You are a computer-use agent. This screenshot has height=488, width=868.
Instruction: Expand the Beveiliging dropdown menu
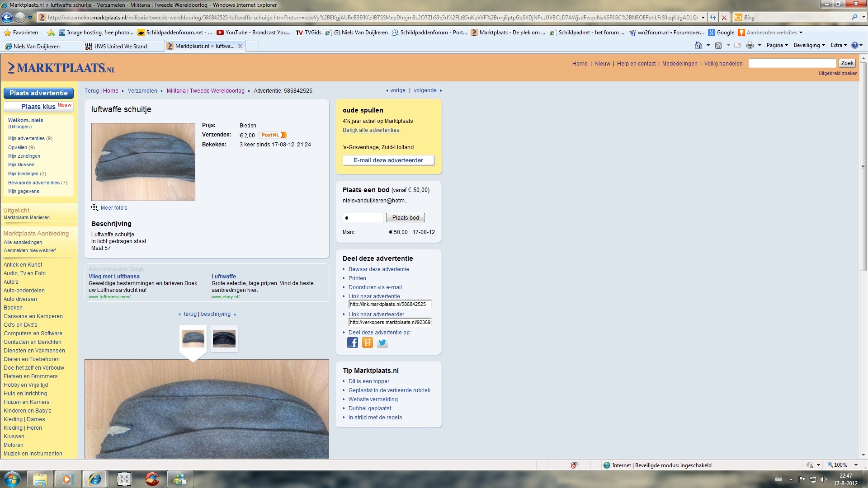coord(809,45)
